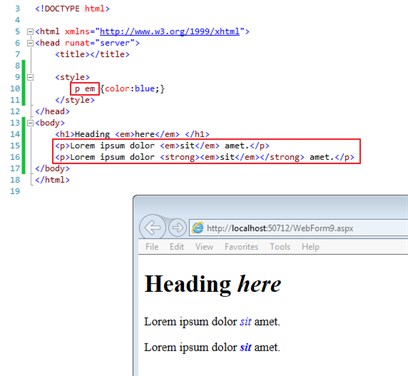Click the browser Back arrow button
Screen dimensions: 408x376
[x=152, y=228]
